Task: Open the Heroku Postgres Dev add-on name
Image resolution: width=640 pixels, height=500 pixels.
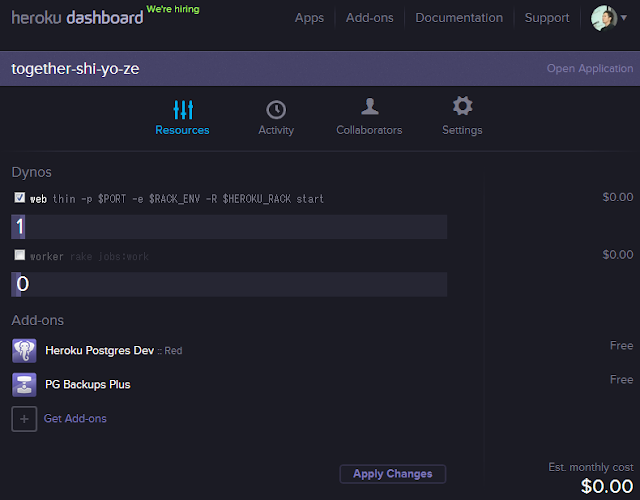Action: [100, 351]
